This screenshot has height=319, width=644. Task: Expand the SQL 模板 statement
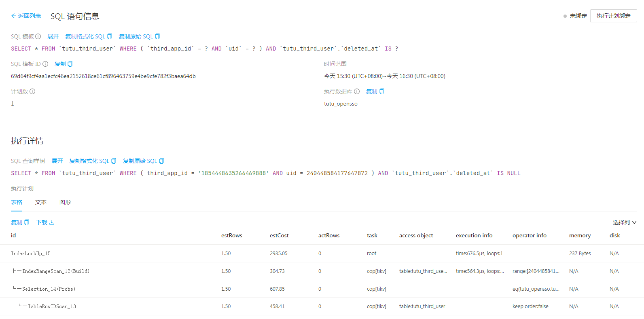click(53, 36)
